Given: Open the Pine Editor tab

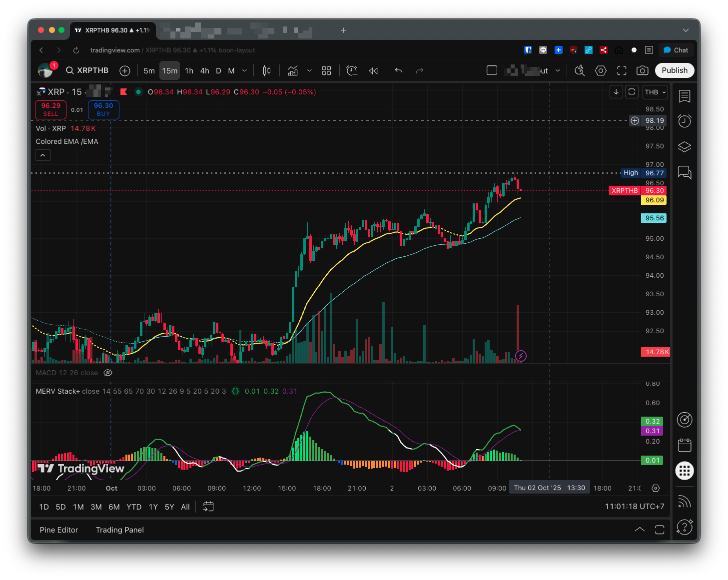Looking at the screenshot, I should (59, 530).
